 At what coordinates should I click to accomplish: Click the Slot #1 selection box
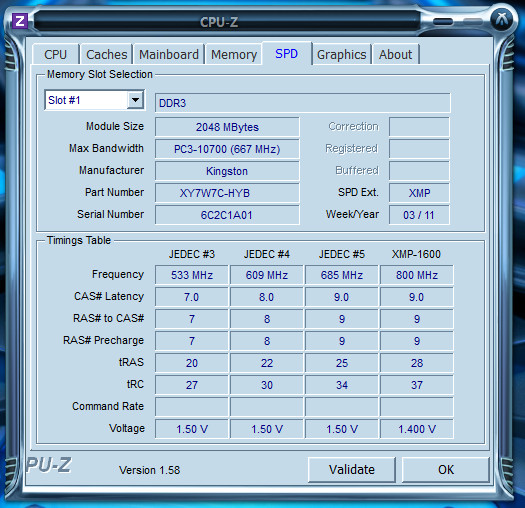pyautogui.click(x=95, y=100)
